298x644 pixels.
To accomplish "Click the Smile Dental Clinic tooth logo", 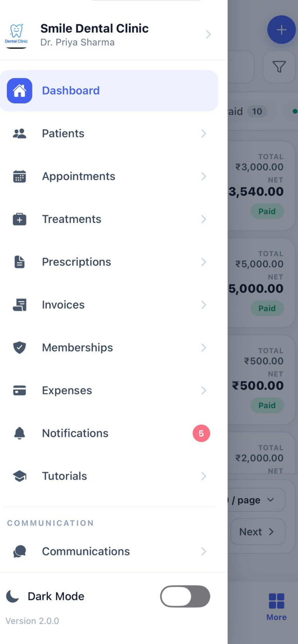I will point(16,34).
